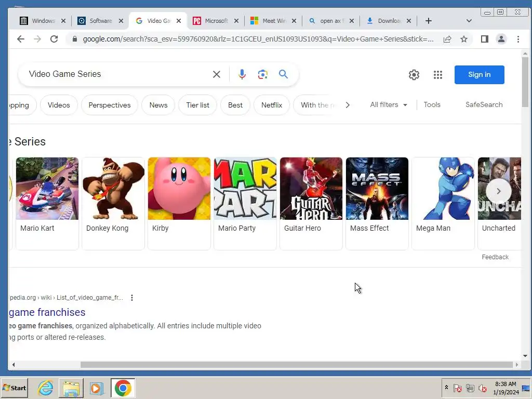Click the Chrome taskbar icon
532x399 pixels.
coord(123,388)
